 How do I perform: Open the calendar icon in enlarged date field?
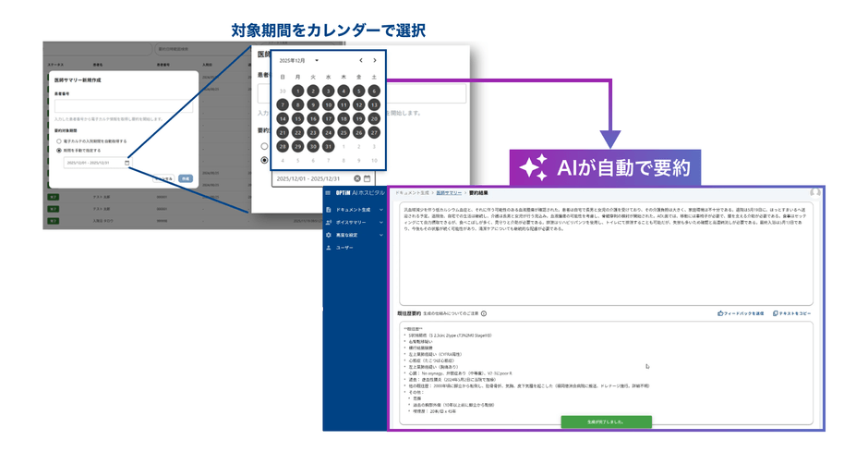pyautogui.click(x=367, y=178)
